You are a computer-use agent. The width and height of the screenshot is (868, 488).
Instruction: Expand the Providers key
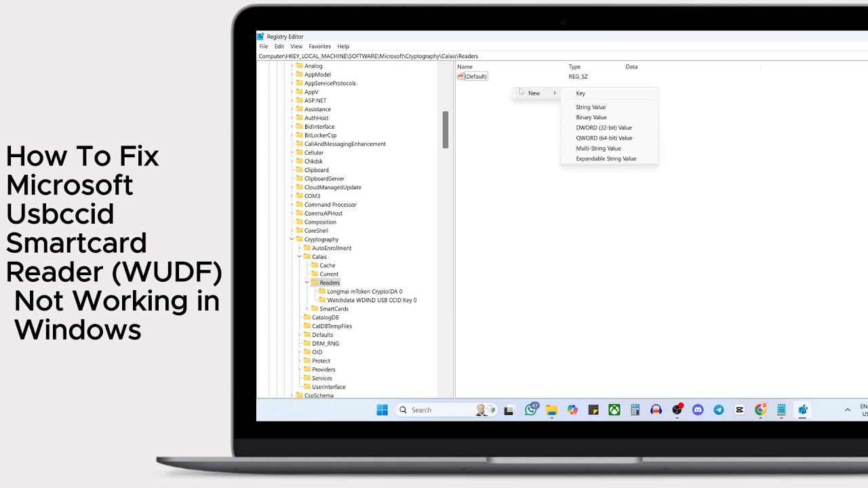coord(299,369)
